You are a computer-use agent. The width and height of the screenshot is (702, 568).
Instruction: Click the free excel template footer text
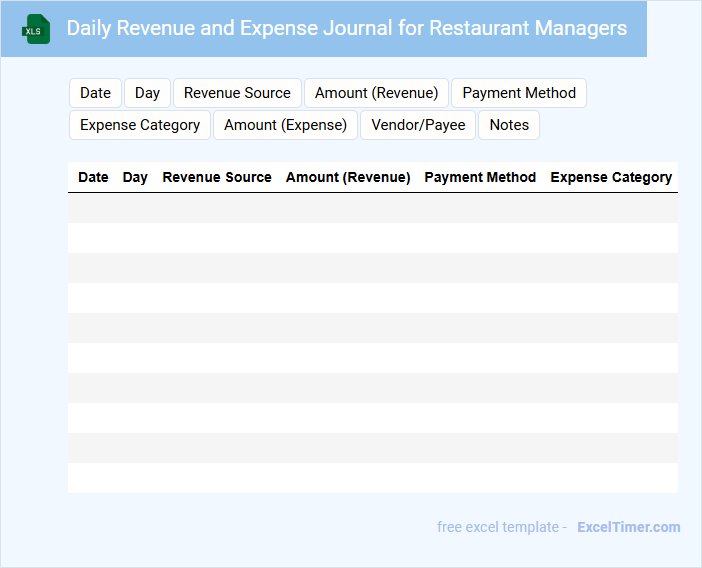click(501, 527)
